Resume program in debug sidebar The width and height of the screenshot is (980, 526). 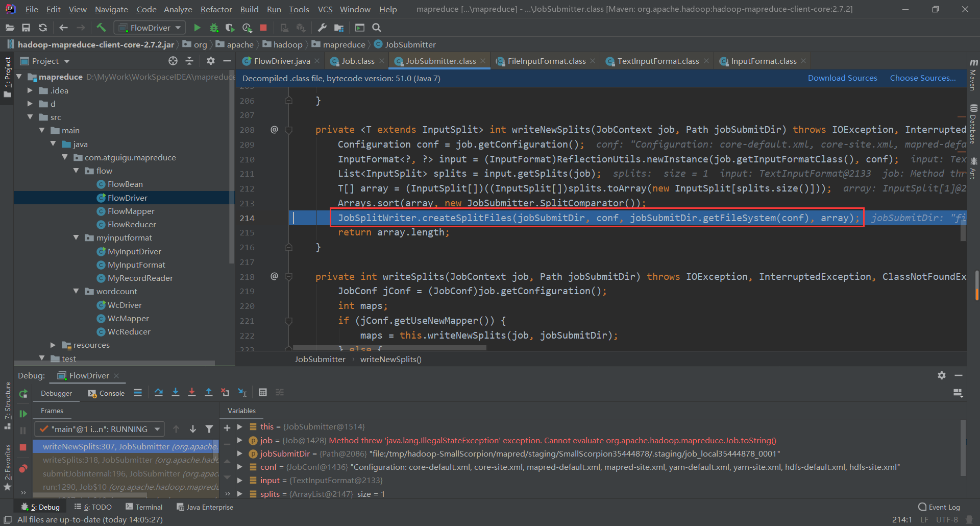[23, 414]
